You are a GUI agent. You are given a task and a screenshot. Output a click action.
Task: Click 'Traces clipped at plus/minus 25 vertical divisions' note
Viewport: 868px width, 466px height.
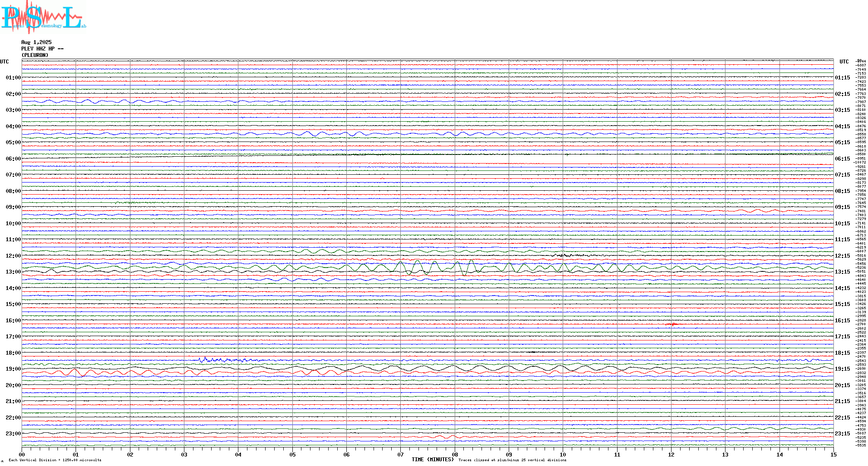point(512,460)
